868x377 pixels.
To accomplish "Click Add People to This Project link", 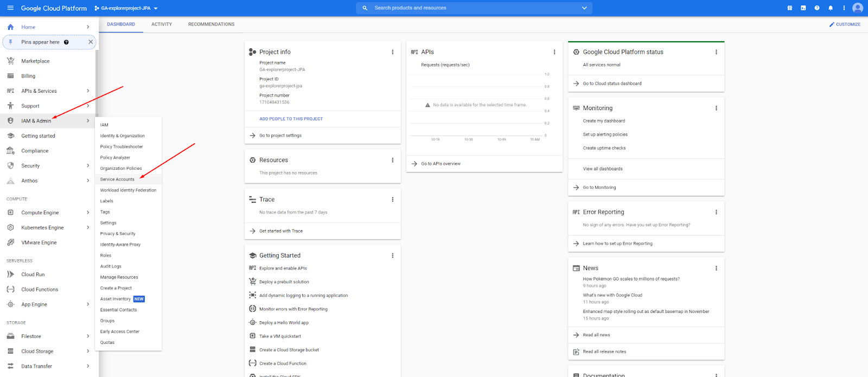I will [291, 119].
